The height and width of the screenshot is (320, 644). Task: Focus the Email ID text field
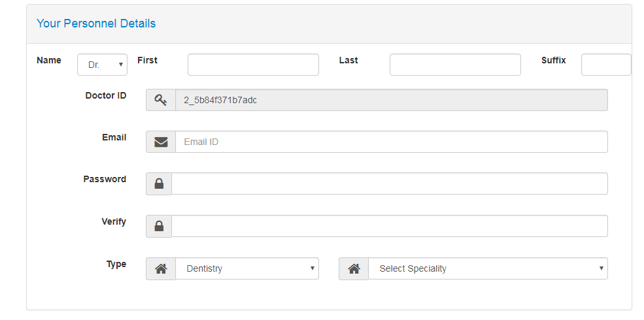click(x=391, y=142)
